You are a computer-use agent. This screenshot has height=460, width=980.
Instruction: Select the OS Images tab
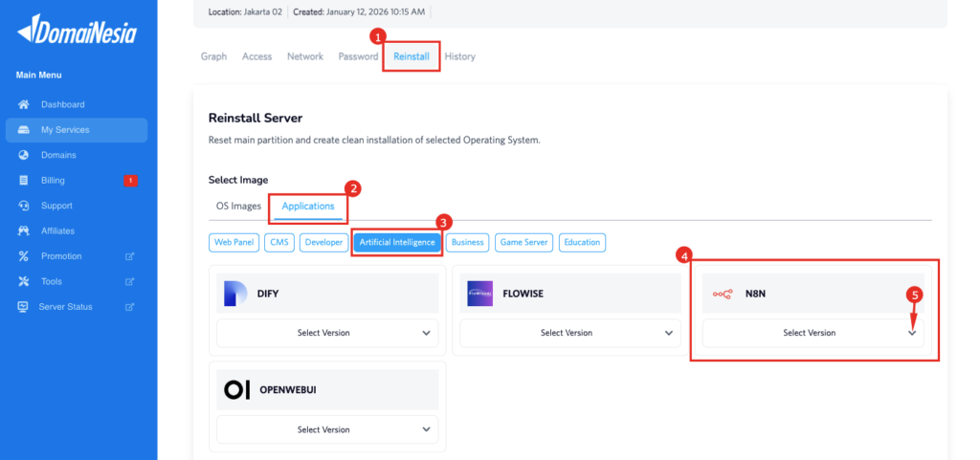238,206
